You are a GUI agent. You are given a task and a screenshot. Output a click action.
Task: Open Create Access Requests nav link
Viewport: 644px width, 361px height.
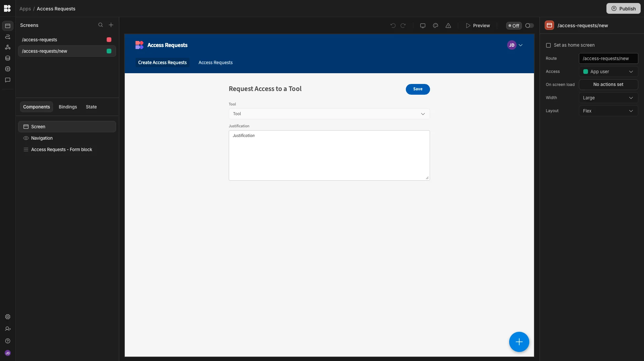tap(162, 62)
